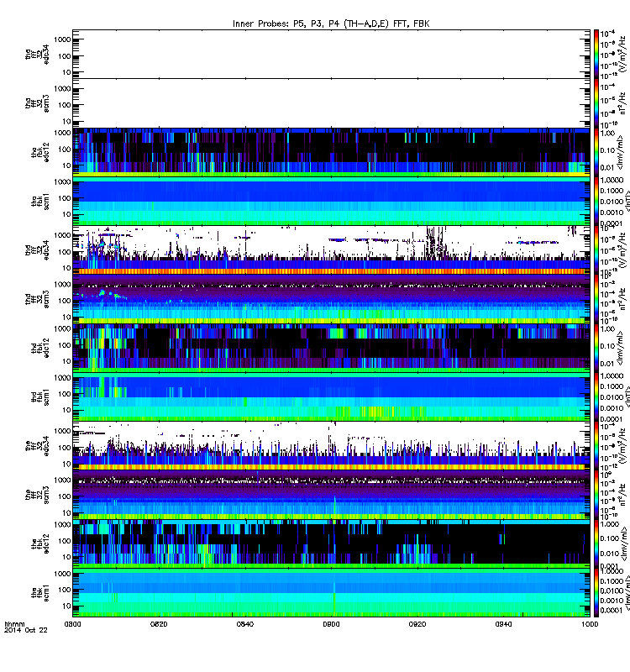This screenshot has height=672, width=630.
Task: Click the date label '2014 Oct 22'
Action: (26, 630)
